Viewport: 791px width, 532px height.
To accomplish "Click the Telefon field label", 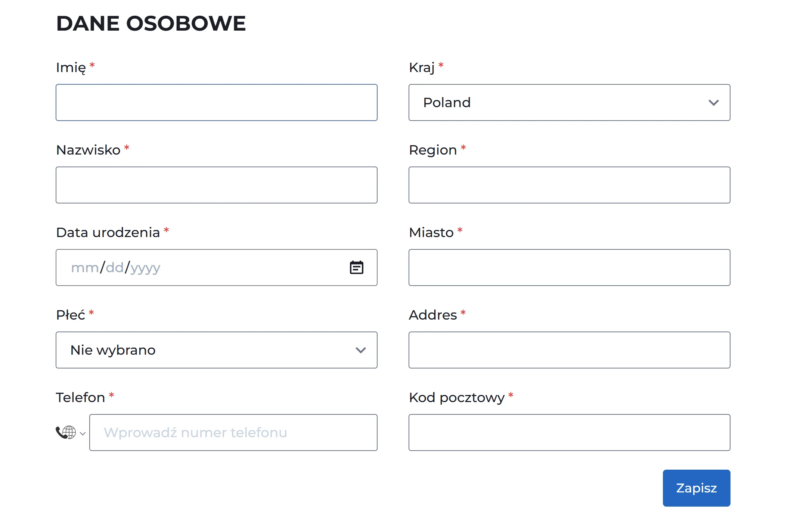I will click(80, 397).
